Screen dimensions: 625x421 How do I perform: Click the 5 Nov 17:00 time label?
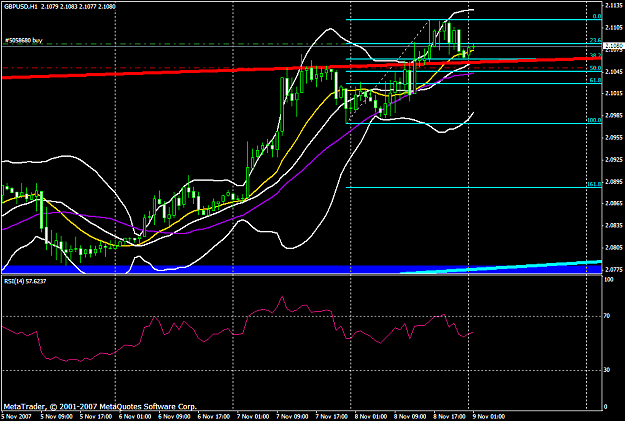point(96,417)
